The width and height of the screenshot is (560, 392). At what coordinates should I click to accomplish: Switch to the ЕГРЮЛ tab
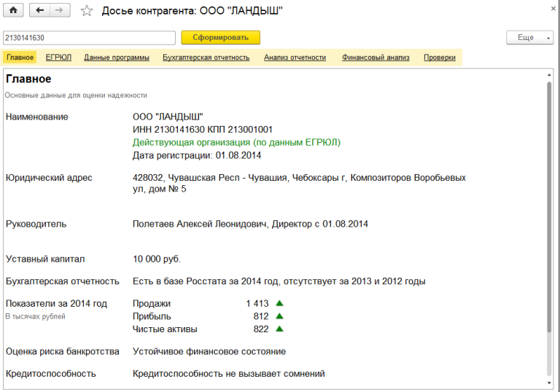click(58, 57)
